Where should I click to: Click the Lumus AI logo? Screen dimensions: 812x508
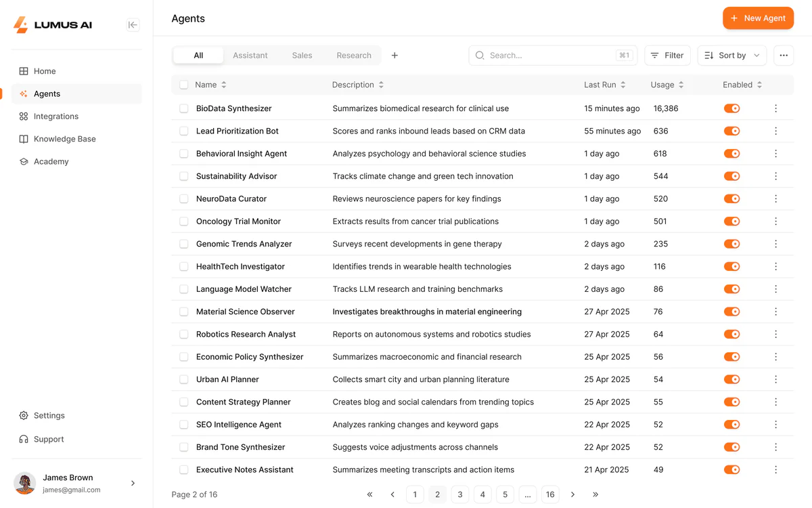pos(53,25)
